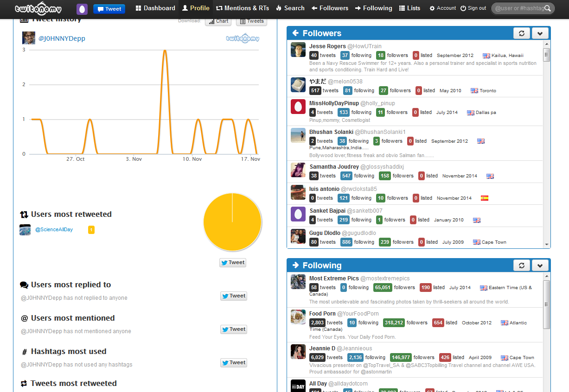The height and width of the screenshot is (392, 569).
Task: Open melon0538 follower avatar
Action: (x=298, y=85)
